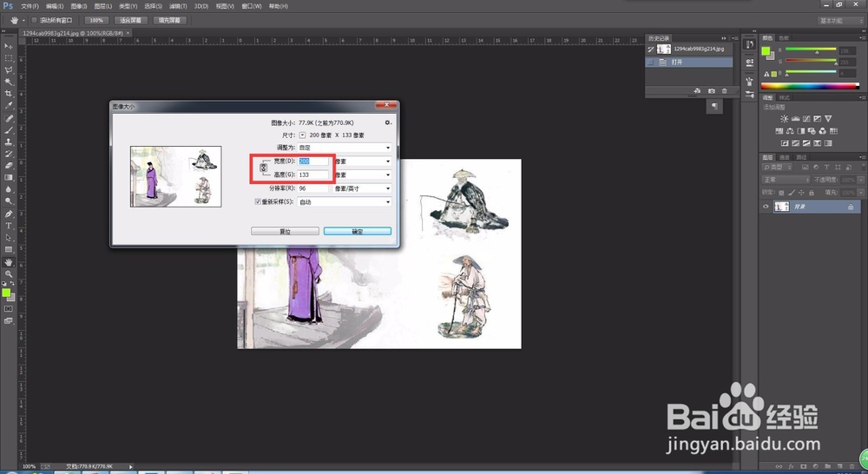Image resolution: width=868 pixels, height=474 pixels.
Task: Open the dimensions unit dropdown arrow
Action: click(x=302, y=135)
